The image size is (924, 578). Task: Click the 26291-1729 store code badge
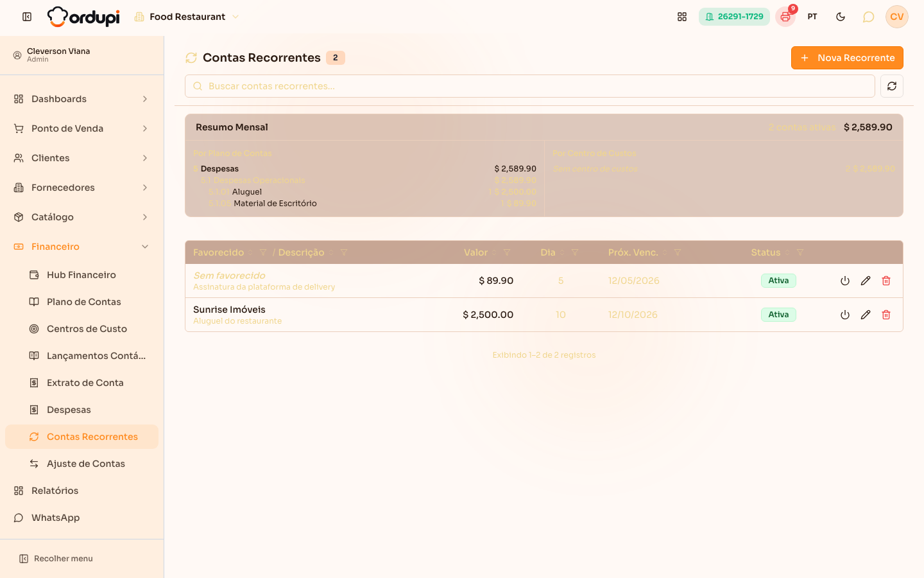[x=734, y=17]
